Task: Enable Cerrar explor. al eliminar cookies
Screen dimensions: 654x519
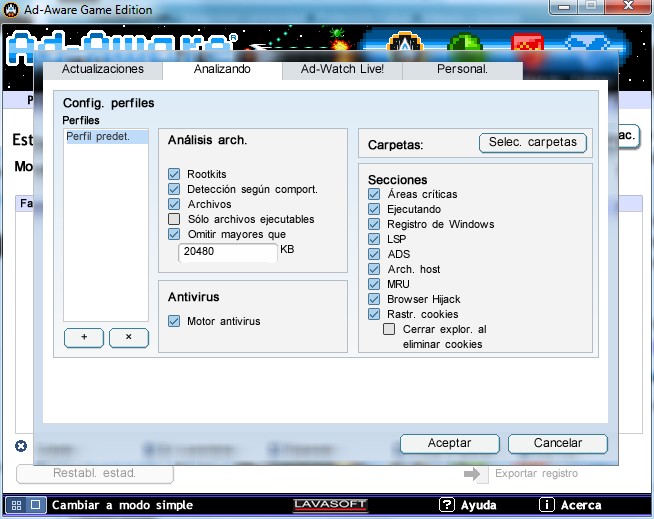Action: (x=389, y=329)
